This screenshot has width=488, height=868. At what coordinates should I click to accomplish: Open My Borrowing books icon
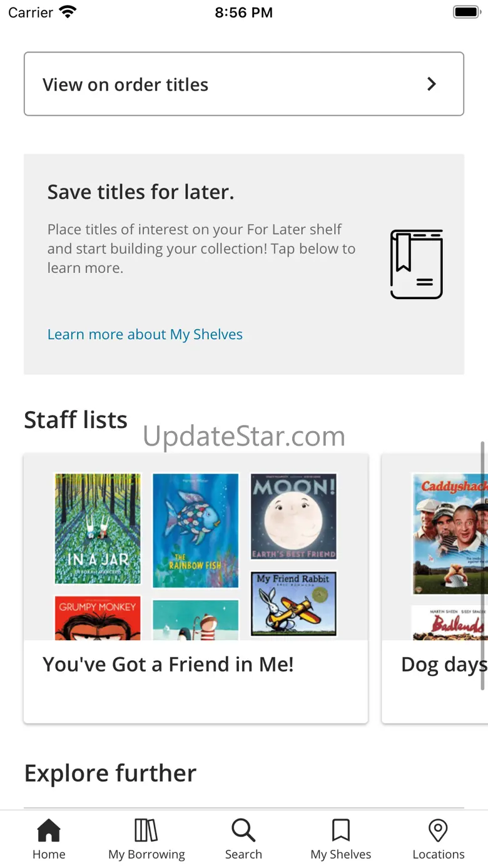[146, 831]
